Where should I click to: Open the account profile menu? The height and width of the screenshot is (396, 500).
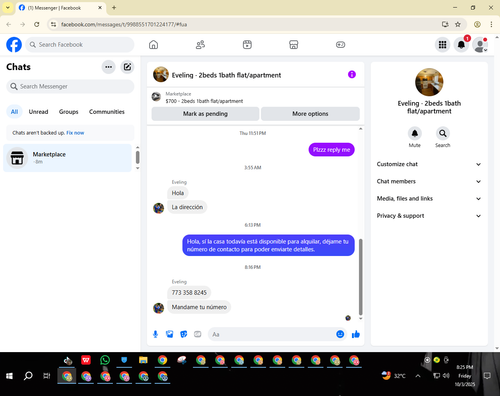pos(480,45)
